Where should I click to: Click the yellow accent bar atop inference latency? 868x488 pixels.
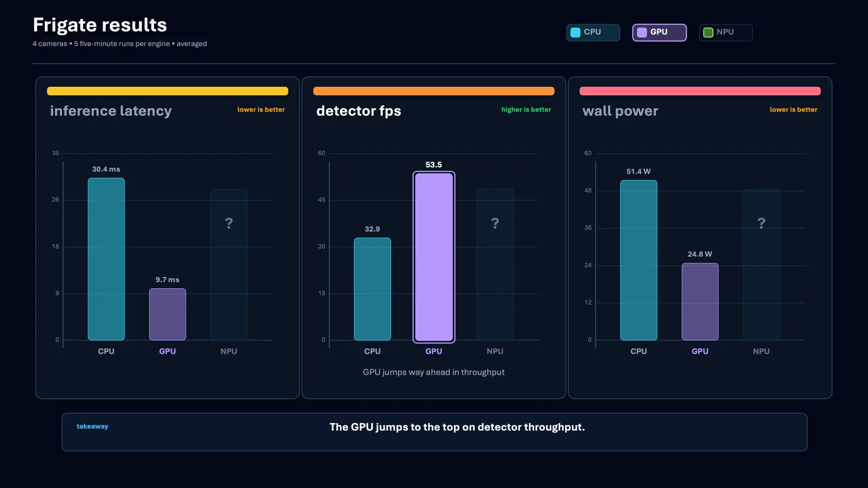click(x=167, y=91)
